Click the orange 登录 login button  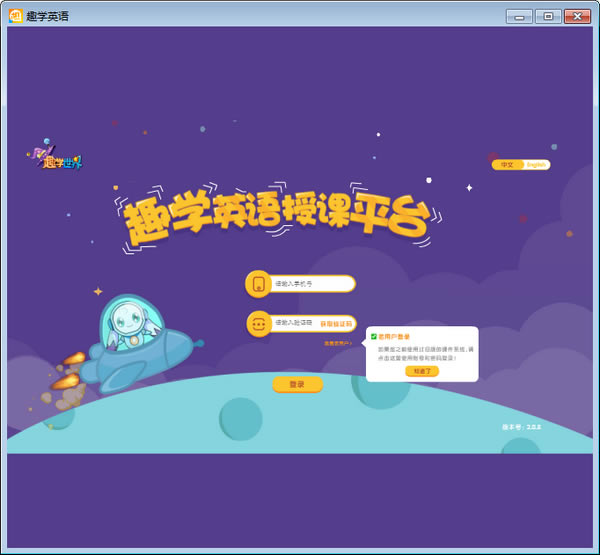click(297, 384)
